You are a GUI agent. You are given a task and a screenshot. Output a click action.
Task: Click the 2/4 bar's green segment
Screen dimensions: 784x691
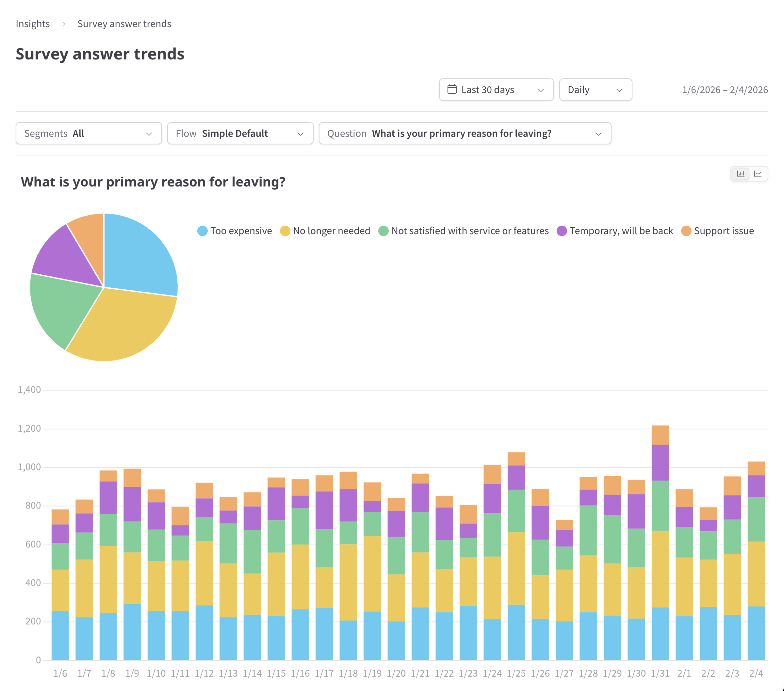756,519
